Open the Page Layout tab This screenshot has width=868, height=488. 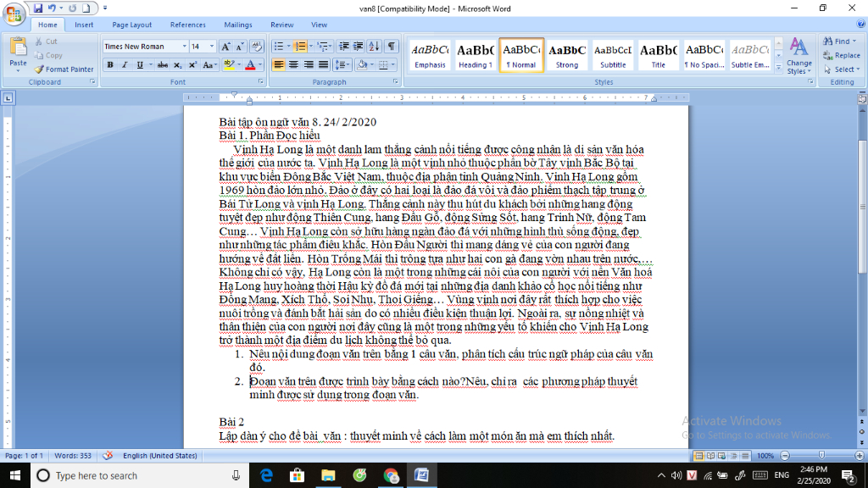click(x=131, y=25)
